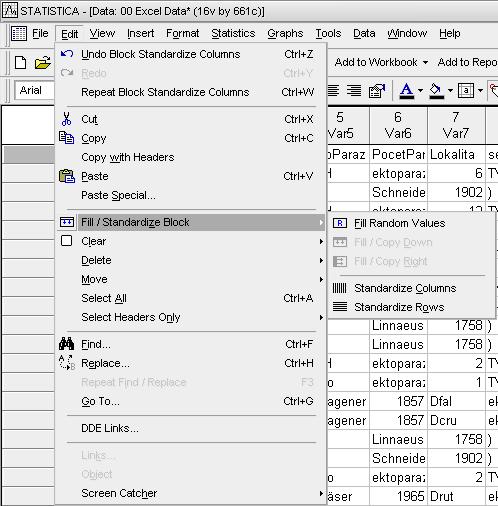Choose Undo Block Standardize Columns
Image resolution: width=498 pixels, height=506 pixels.
[190, 54]
